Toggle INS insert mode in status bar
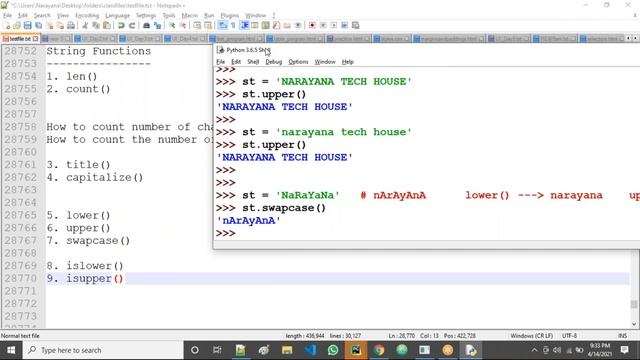The width and height of the screenshot is (640, 360). coord(622,336)
